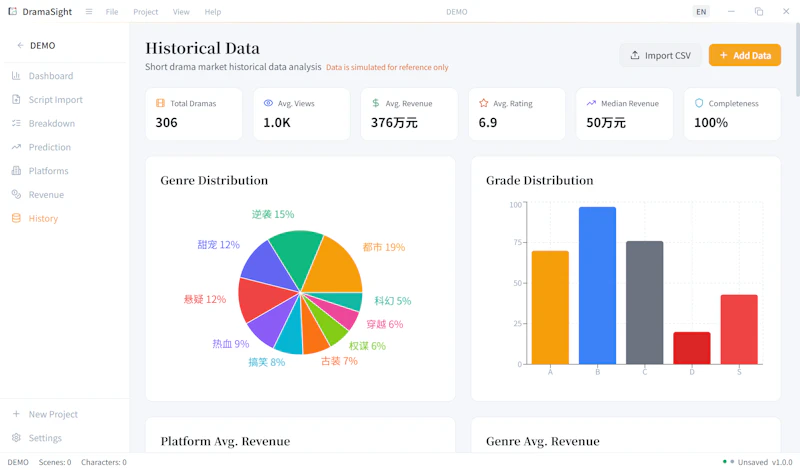Click the Avg. Revenue dollar icon
This screenshot has height=470, width=800.
(376, 103)
